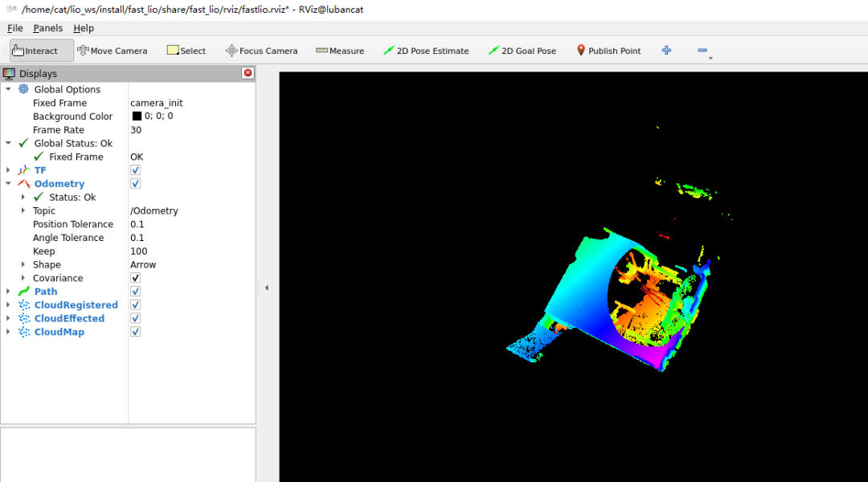Open the File menu
The image size is (868, 482).
point(14,28)
